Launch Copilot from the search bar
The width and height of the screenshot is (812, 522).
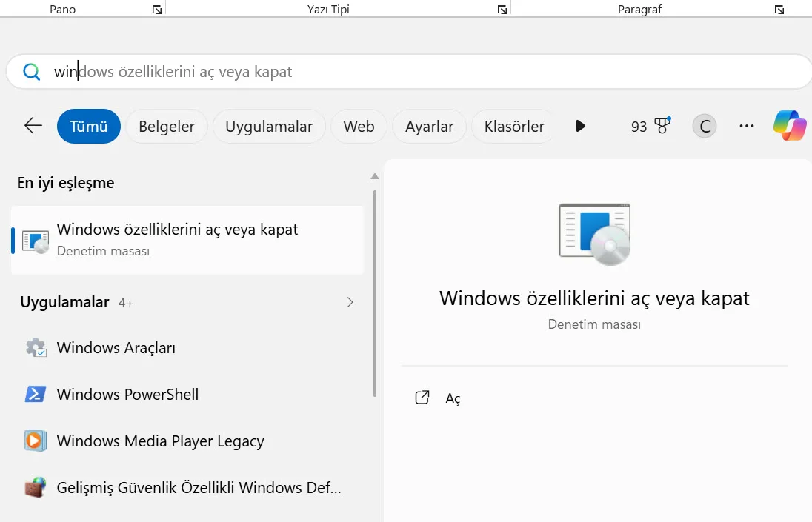[789, 125]
